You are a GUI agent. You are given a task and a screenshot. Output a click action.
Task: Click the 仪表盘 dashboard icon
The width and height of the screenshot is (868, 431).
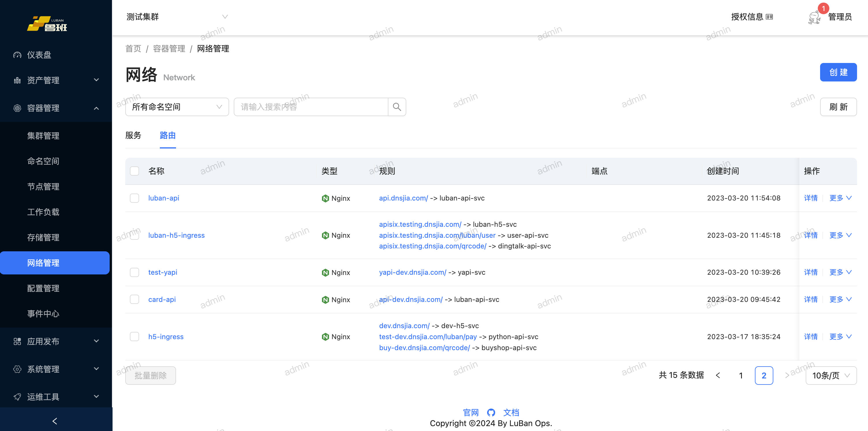coord(17,55)
